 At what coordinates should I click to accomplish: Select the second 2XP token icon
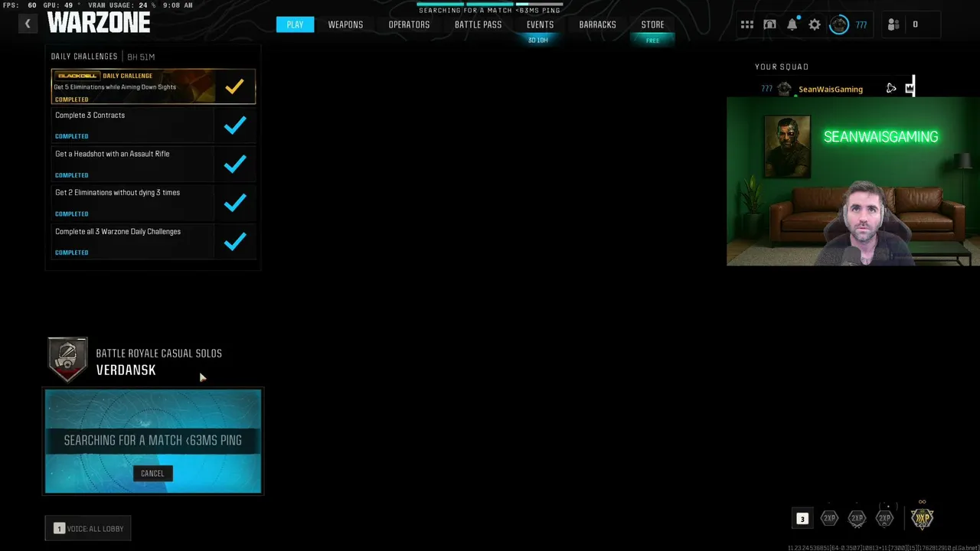pos(857,518)
